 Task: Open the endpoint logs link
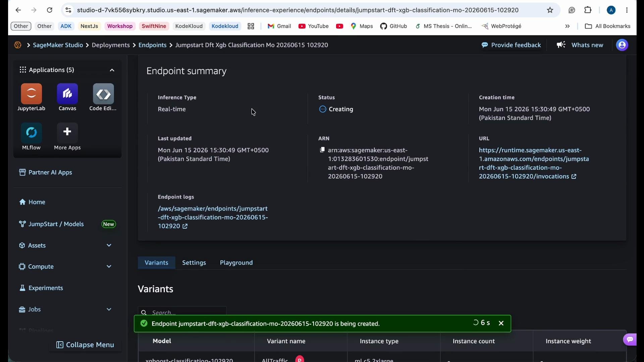(x=213, y=217)
